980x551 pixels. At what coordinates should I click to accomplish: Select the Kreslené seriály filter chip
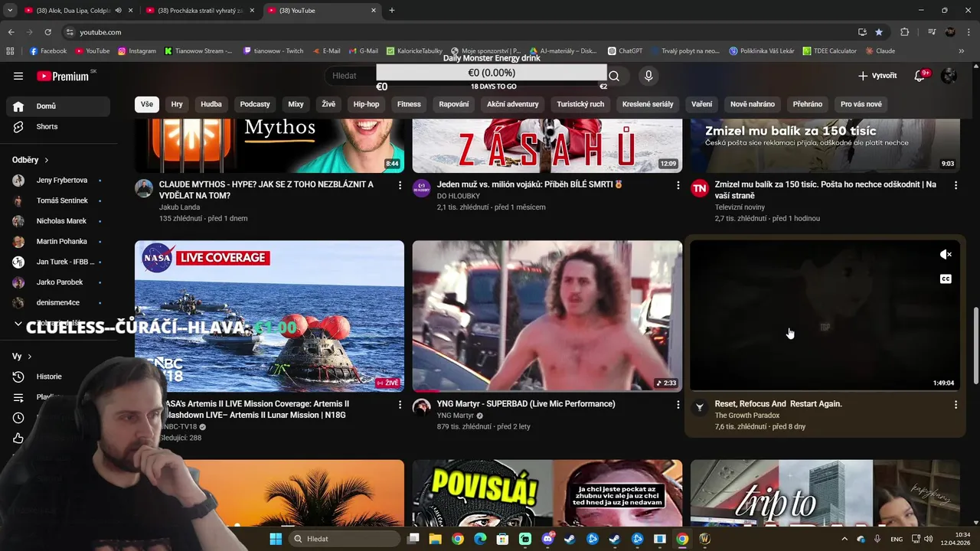point(648,104)
